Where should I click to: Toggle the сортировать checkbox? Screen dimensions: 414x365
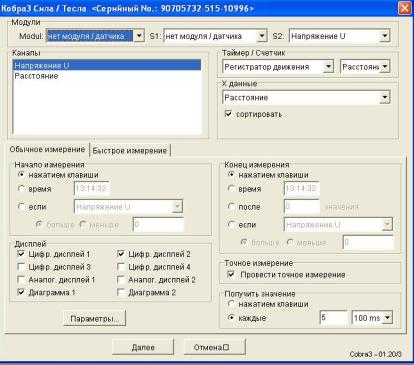coord(228,114)
